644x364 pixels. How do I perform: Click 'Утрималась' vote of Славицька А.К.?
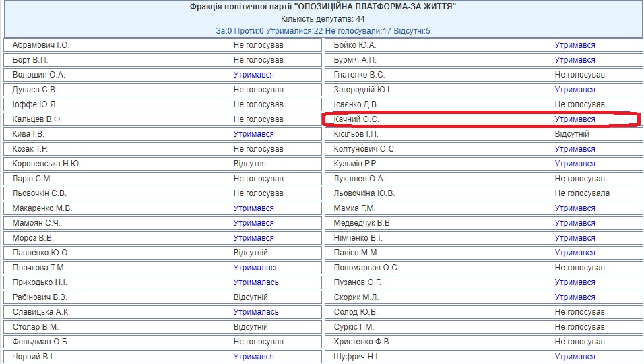coord(256,312)
